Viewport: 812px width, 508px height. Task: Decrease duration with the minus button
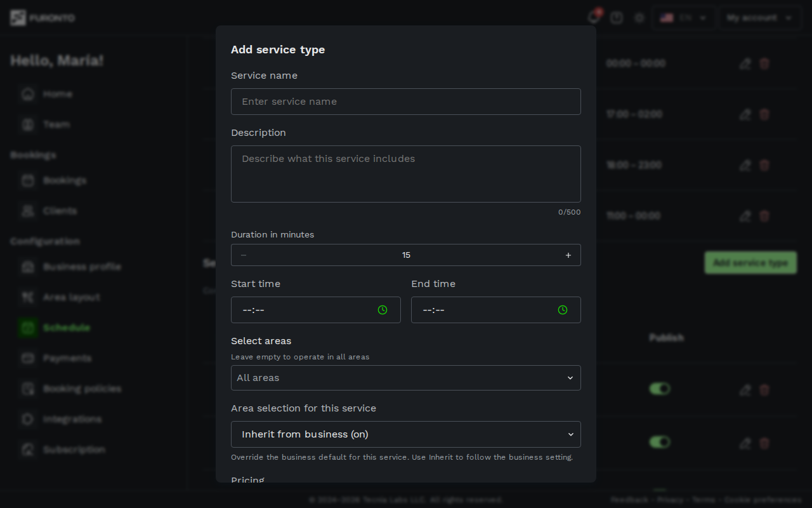click(244, 255)
